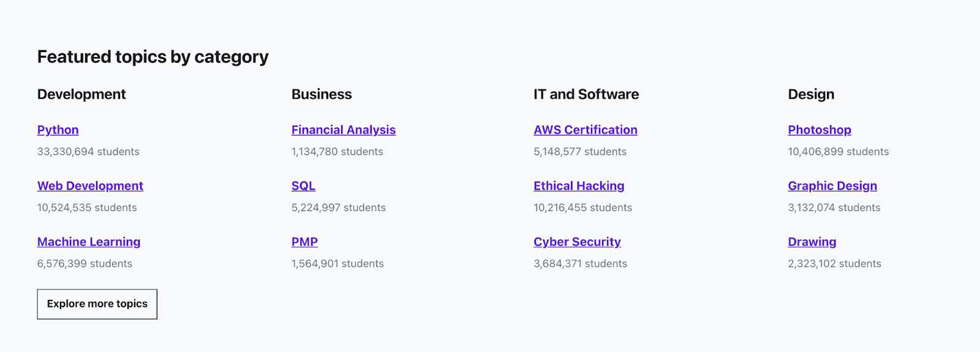This screenshot has height=352, width=980.
Task: Open the Drawing topic link
Action: [812, 242]
